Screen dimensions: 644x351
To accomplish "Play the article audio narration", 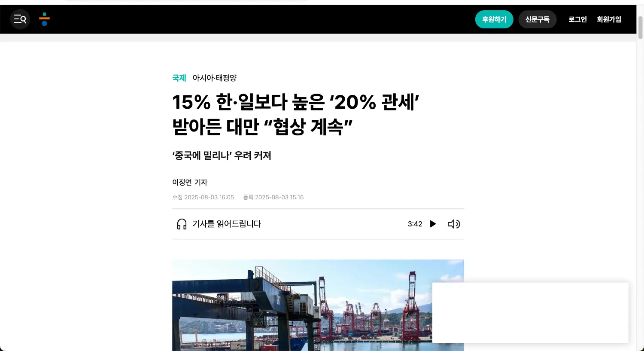I will [433, 224].
